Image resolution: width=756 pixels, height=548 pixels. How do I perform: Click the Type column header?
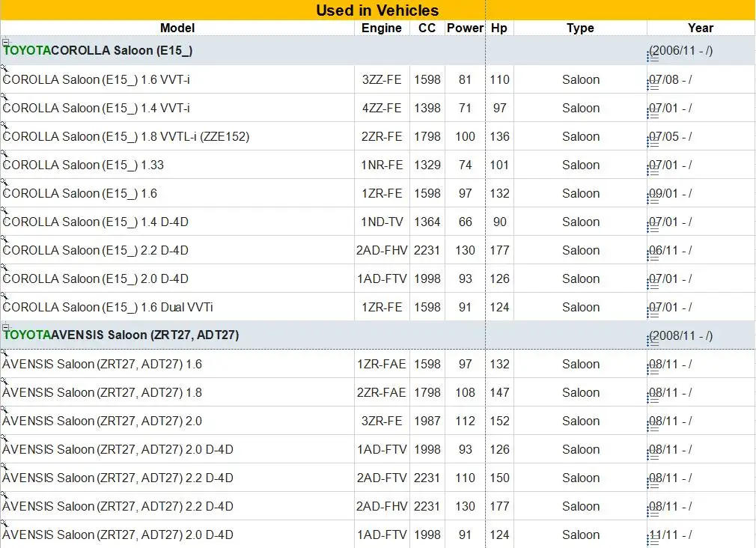pos(580,28)
